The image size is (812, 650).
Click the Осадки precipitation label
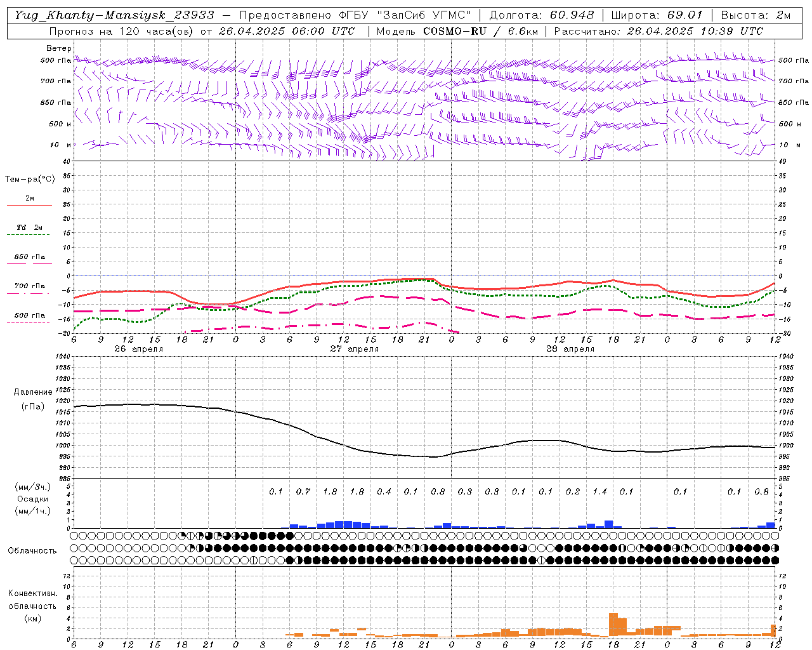33,499
